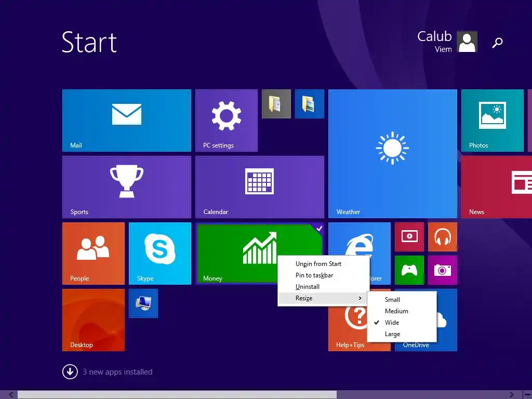Click the down arrow apps view button
The image size is (532, 399).
(x=70, y=372)
